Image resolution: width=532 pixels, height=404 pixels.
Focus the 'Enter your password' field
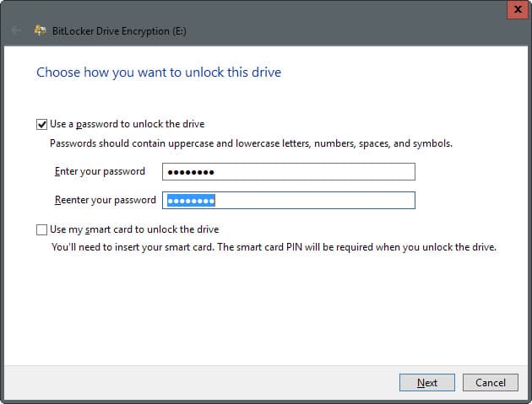point(289,171)
